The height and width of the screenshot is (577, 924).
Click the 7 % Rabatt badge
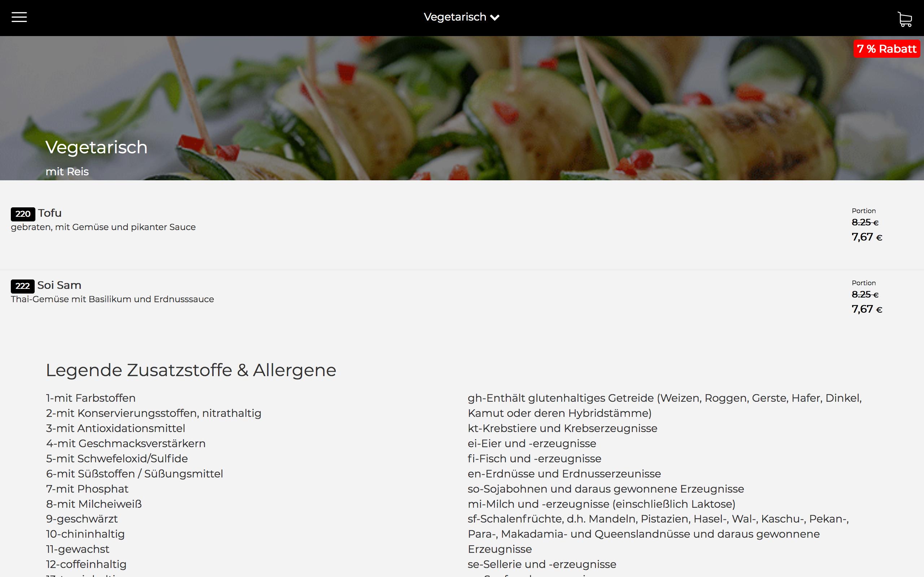886,49
